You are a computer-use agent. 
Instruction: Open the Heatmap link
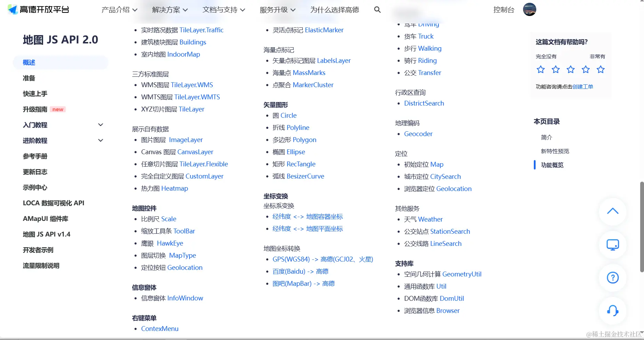[174, 188]
